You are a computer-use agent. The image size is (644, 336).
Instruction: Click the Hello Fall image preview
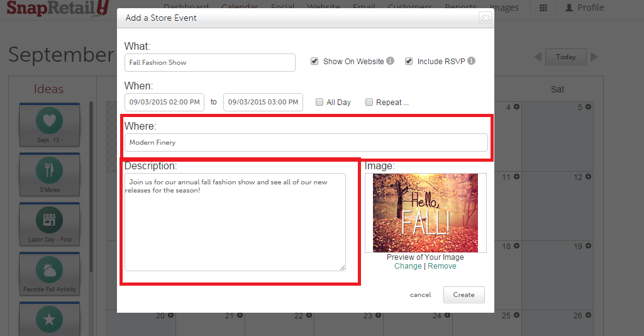click(x=426, y=213)
